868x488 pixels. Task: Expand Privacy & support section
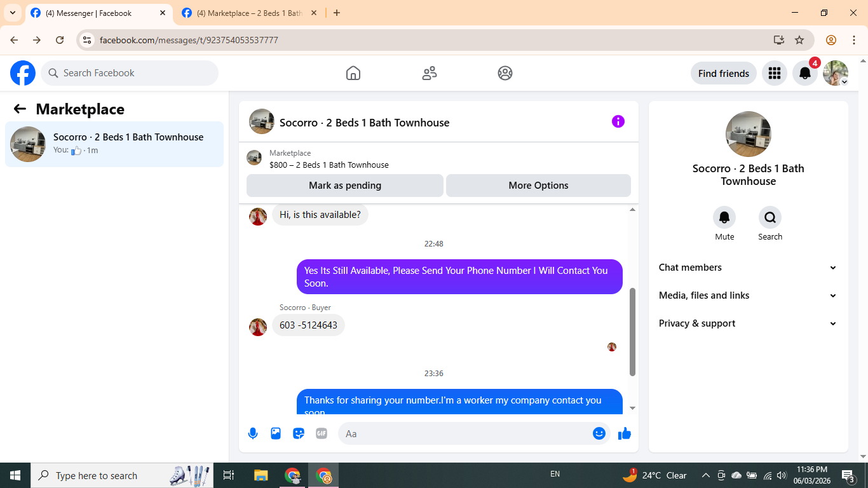click(x=748, y=323)
